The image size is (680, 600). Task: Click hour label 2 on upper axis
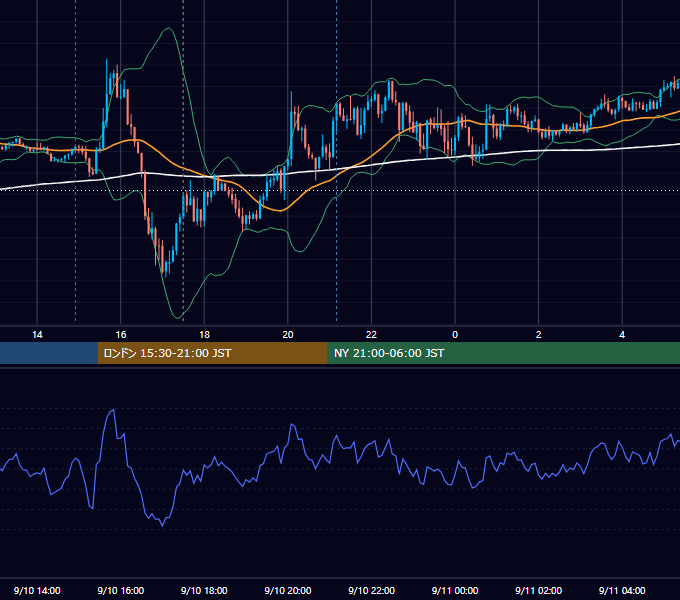tap(538, 335)
